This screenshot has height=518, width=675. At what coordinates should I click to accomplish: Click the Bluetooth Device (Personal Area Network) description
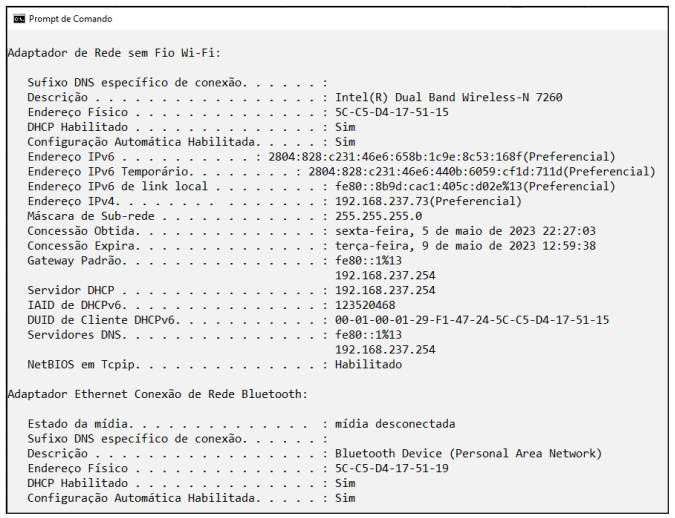point(468,453)
